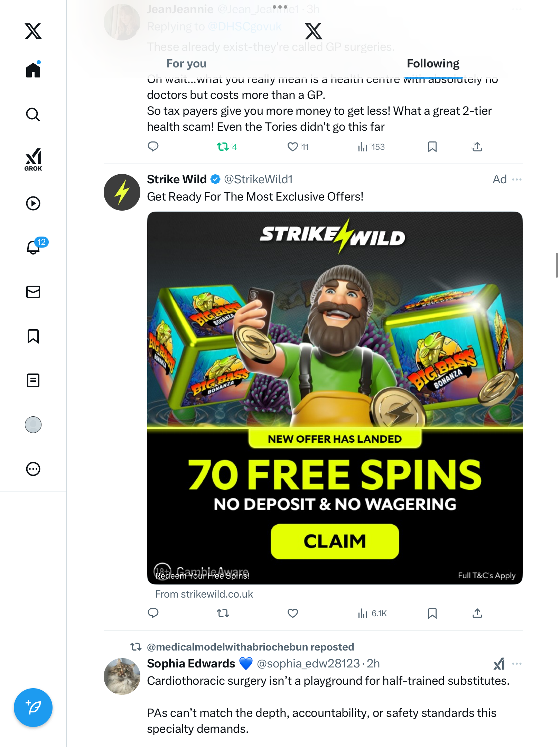
Task: Like the Strike Wild ad post
Action: click(292, 613)
